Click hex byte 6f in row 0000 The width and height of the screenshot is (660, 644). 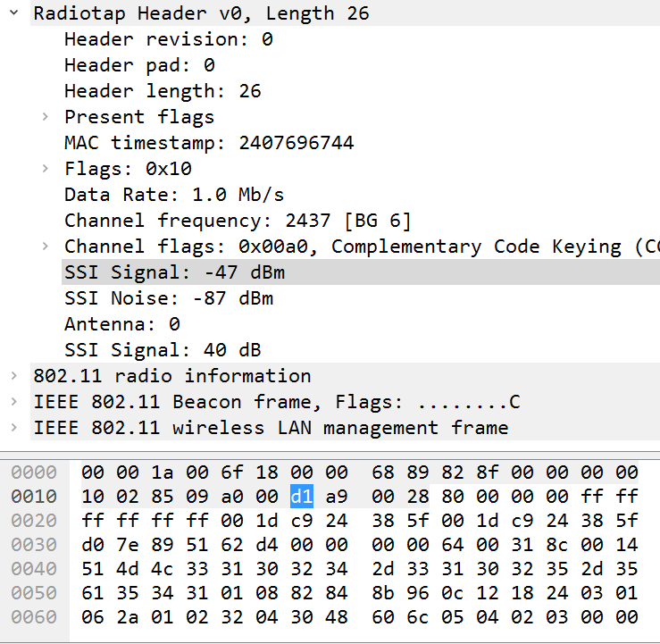232,473
